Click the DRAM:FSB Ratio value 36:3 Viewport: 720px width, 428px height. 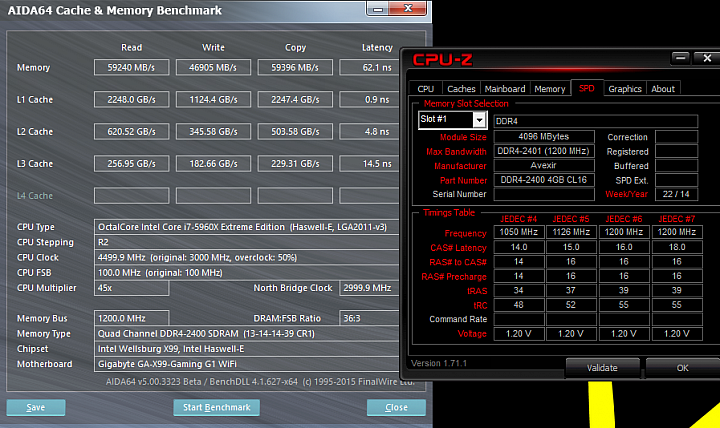click(x=370, y=318)
